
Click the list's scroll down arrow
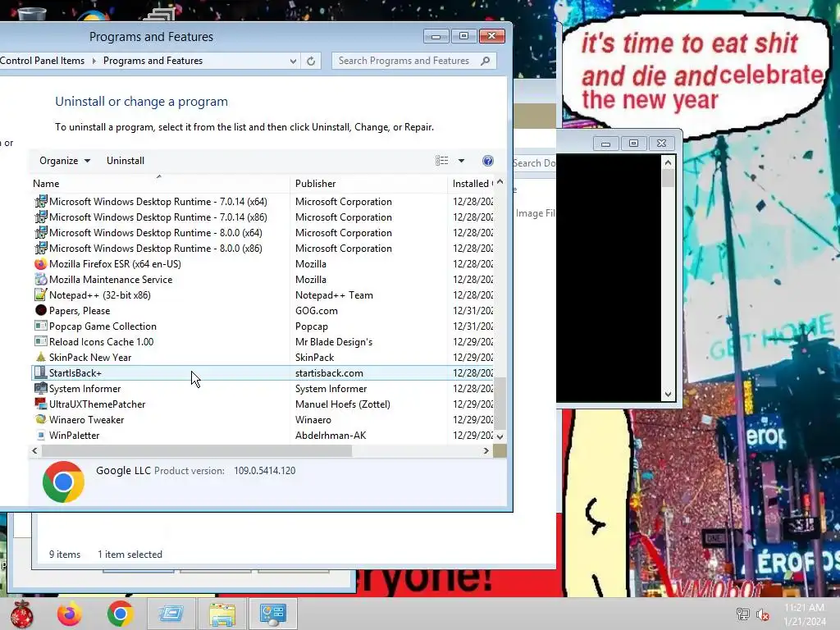click(500, 436)
